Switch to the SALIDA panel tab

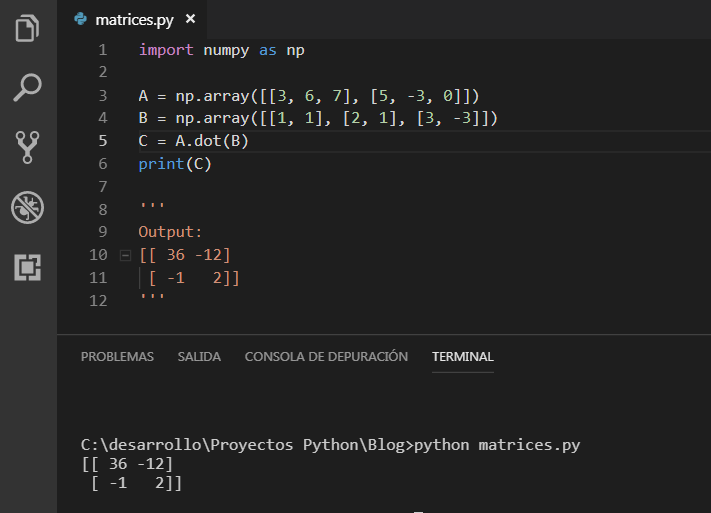click(x=199, y=357)
